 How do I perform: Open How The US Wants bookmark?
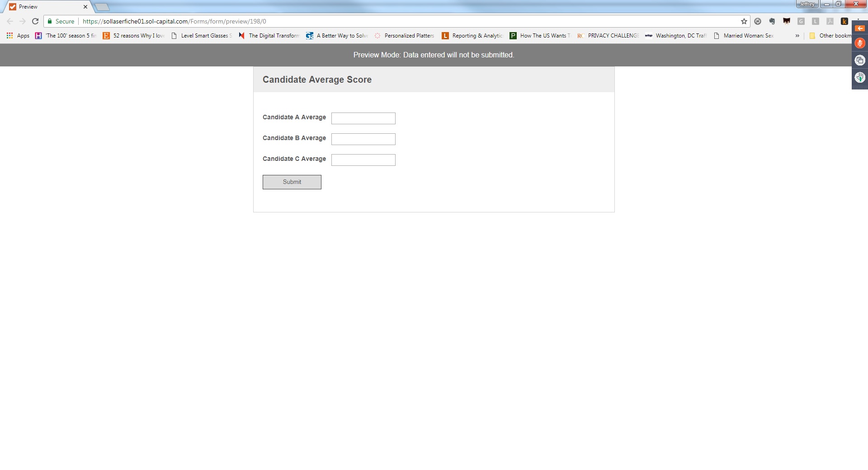click(x=541, y=36)
